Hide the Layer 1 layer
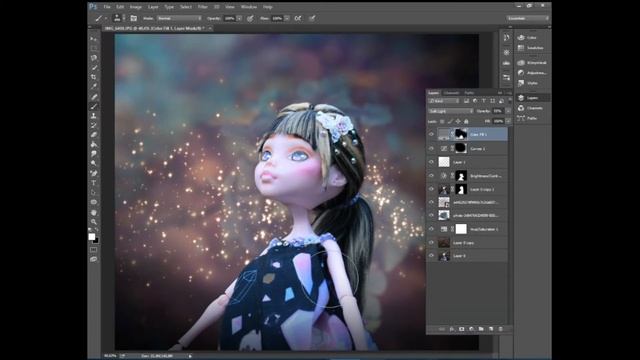The image size is (640, 360). pyautogui.click(x=431, y=162)
